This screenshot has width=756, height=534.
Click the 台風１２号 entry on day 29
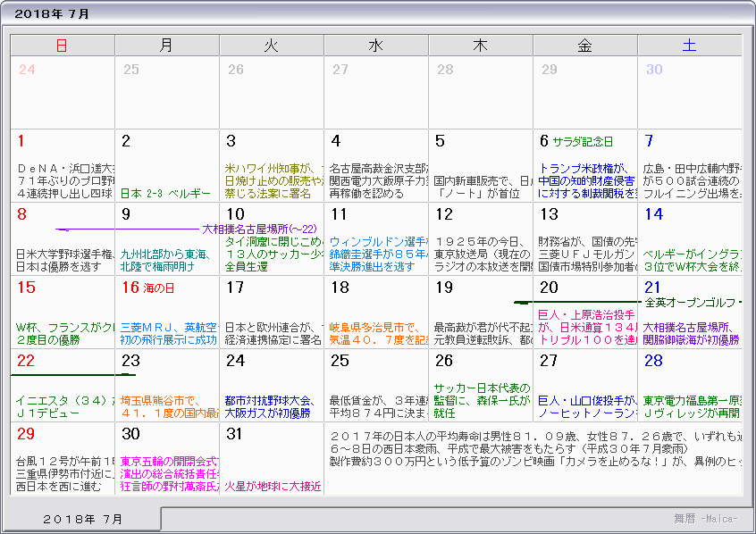[65, 474]
